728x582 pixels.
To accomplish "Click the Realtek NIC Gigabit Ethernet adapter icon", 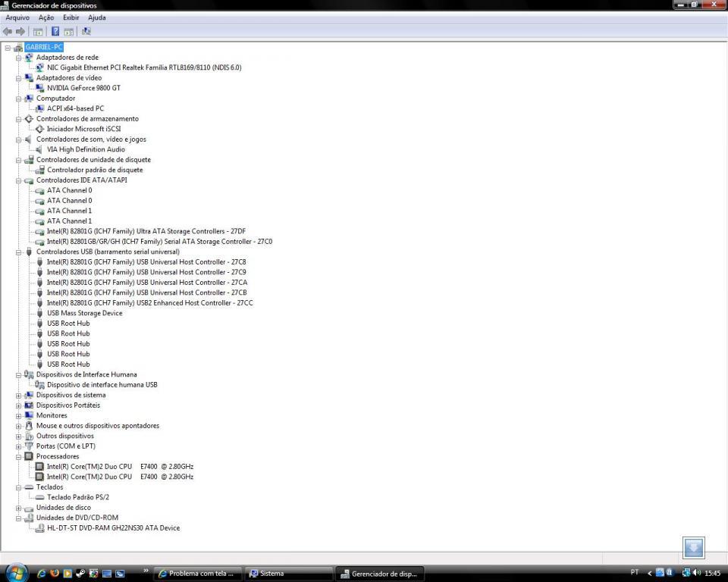I will (40, 67).
